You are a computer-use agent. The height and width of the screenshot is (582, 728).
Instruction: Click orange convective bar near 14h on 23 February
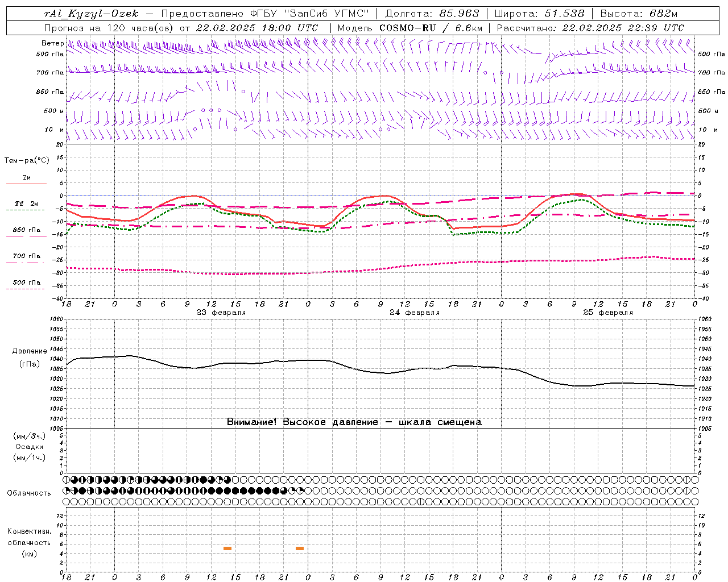pyautogui.click(x=227, y=548)
